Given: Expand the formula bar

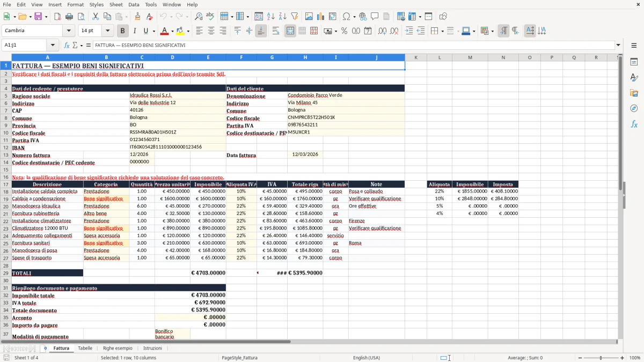Looking at the screenshot, I should [618, 45].
